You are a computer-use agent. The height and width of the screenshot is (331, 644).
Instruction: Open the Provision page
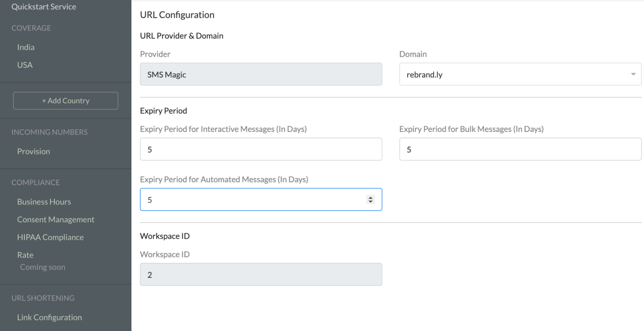(x=34, y=151)
